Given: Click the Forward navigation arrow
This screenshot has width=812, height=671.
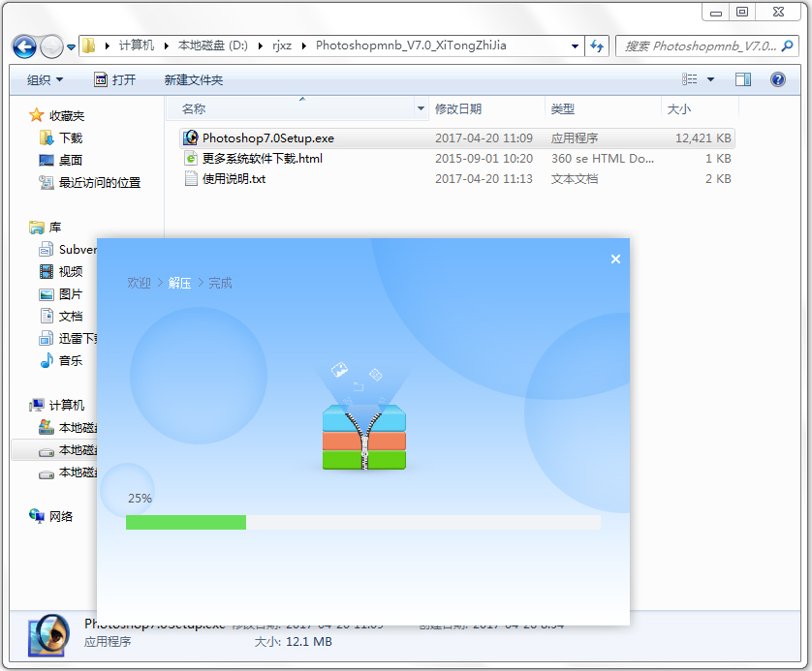Looking at the screenshot, I should tap(51, 47).
